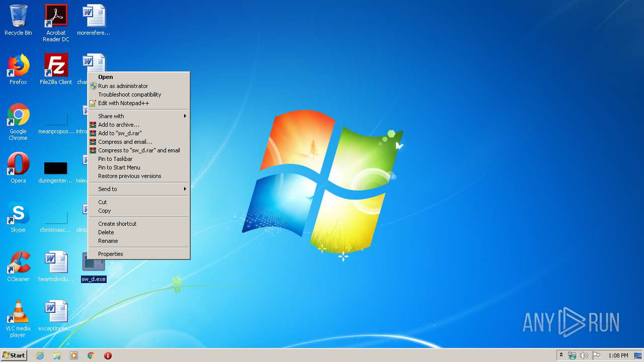Select the christmasc... desktop file
644x362 pixels.
[x=56, y=221]
